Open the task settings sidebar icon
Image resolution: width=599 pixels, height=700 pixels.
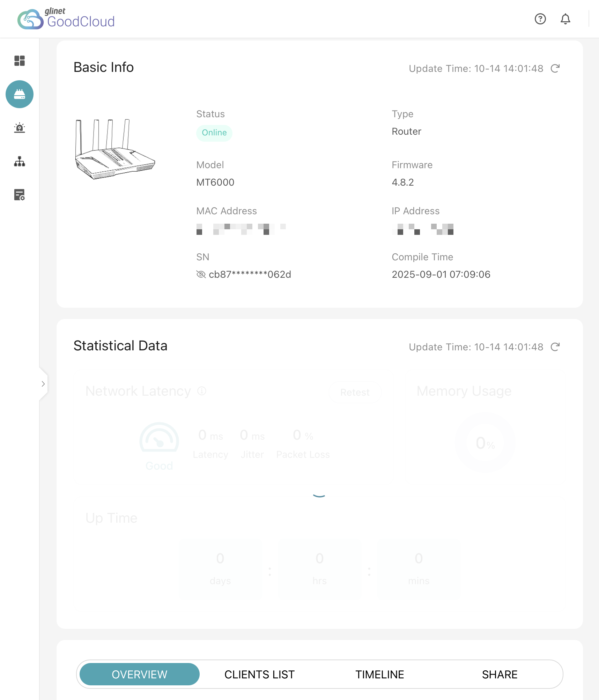20,195
